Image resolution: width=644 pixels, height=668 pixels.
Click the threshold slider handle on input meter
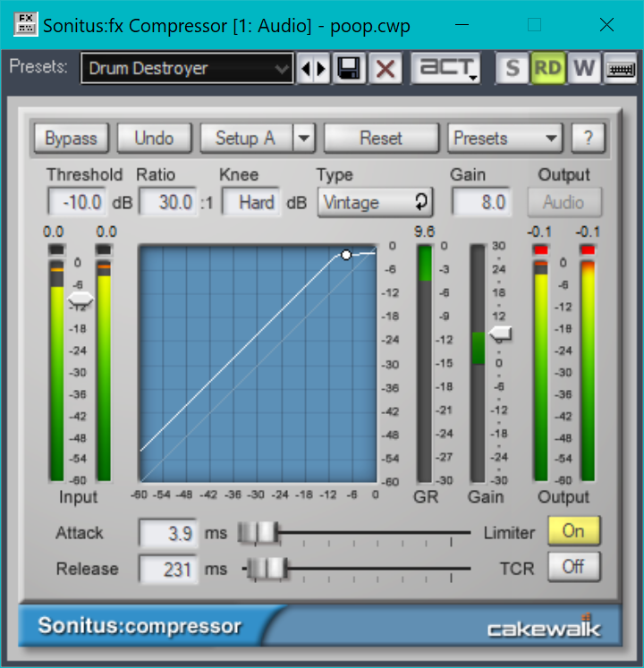click(80, 300)
